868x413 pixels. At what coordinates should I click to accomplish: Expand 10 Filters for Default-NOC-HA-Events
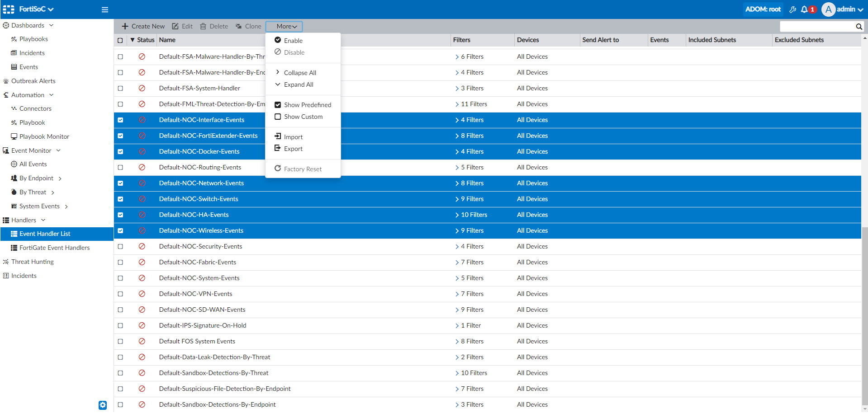[457, 215]
